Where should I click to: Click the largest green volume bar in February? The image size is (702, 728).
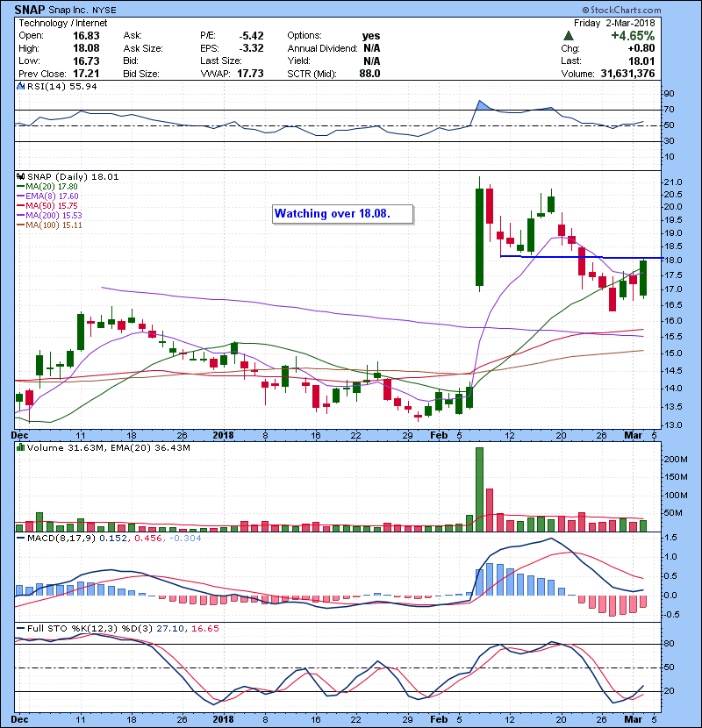point(479,489)
